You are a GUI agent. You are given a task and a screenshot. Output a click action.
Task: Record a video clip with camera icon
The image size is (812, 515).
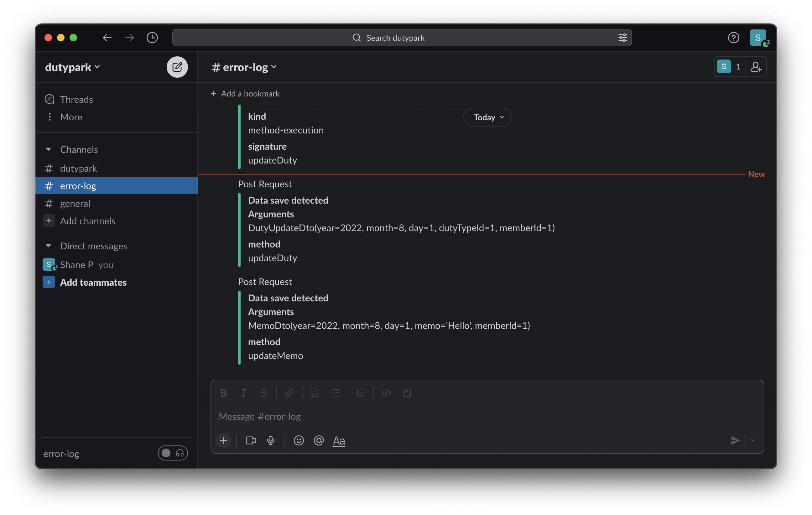point(251,440)
